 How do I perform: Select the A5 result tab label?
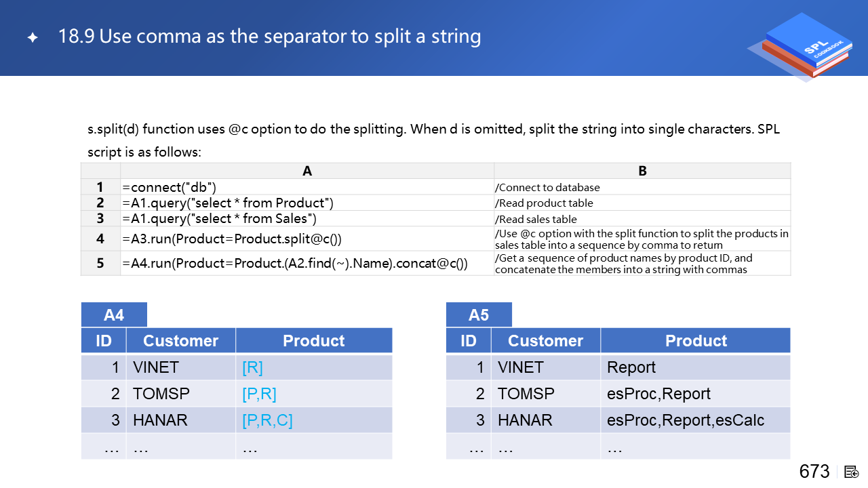479,314
